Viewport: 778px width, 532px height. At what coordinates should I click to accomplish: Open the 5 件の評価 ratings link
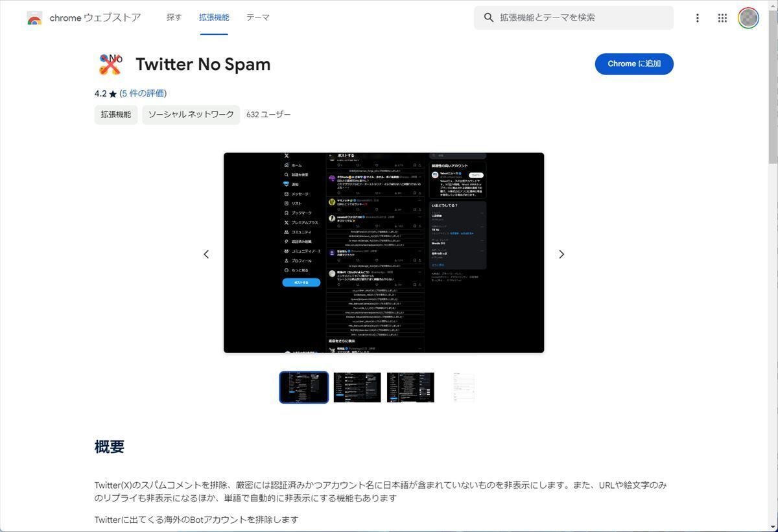pyautogui.click(x=141, y=93)
